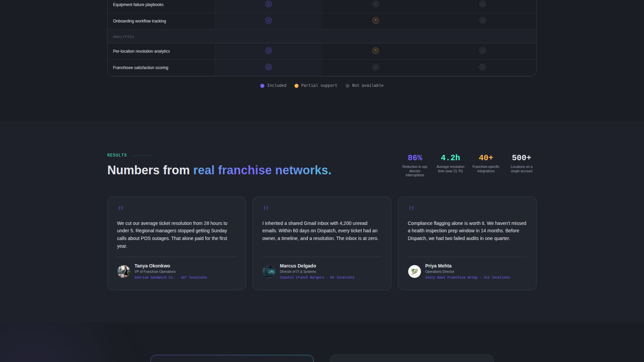
Task: Click included checkmark for Per-location resolution analytics
Action: 269,51
